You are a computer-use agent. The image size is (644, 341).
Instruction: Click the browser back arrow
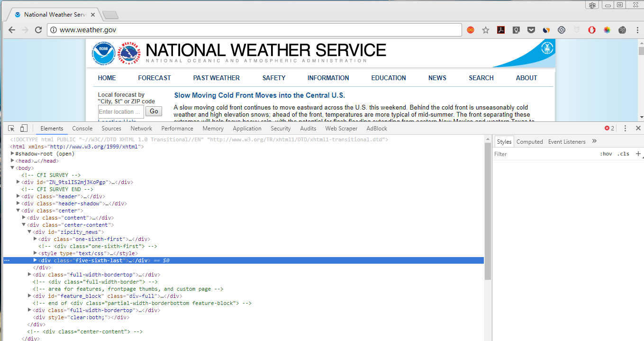(x=12, y=30)
